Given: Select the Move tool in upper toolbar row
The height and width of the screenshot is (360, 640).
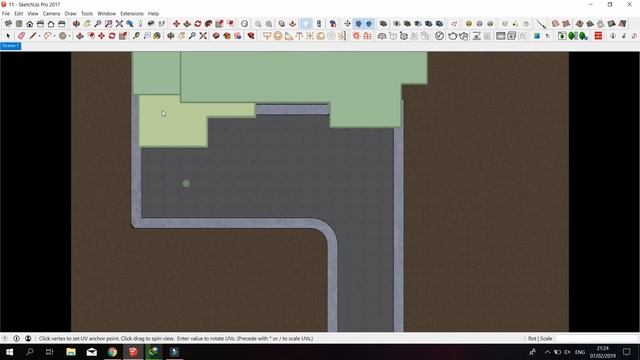Looking at the screenshot, I should tap(176, 24).
